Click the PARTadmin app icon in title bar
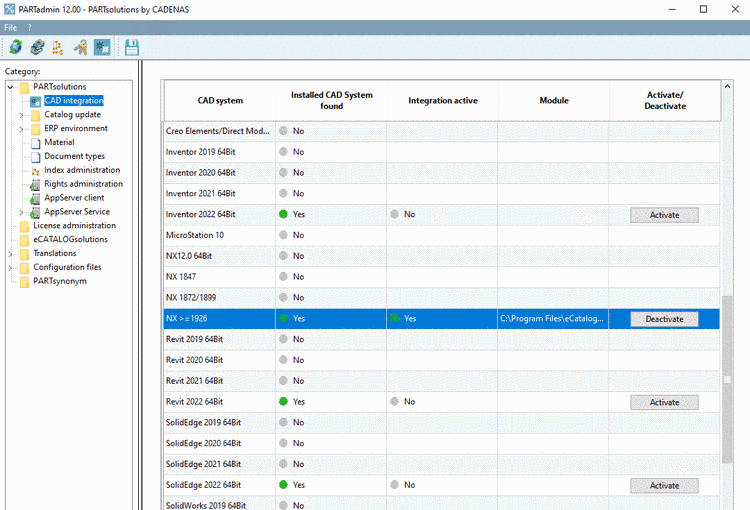Screen dimensions: 750x510 coord(10,9)
